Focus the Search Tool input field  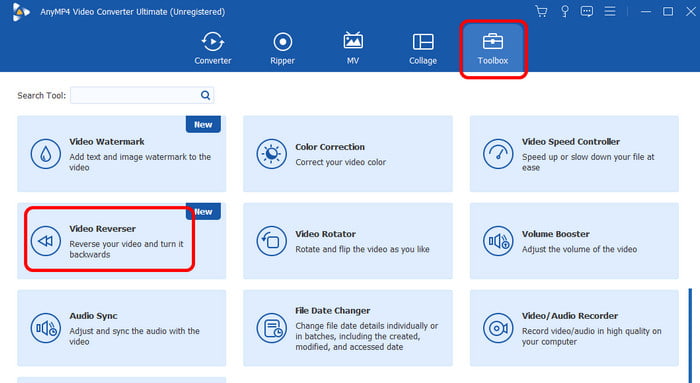(x=142, y=95)
